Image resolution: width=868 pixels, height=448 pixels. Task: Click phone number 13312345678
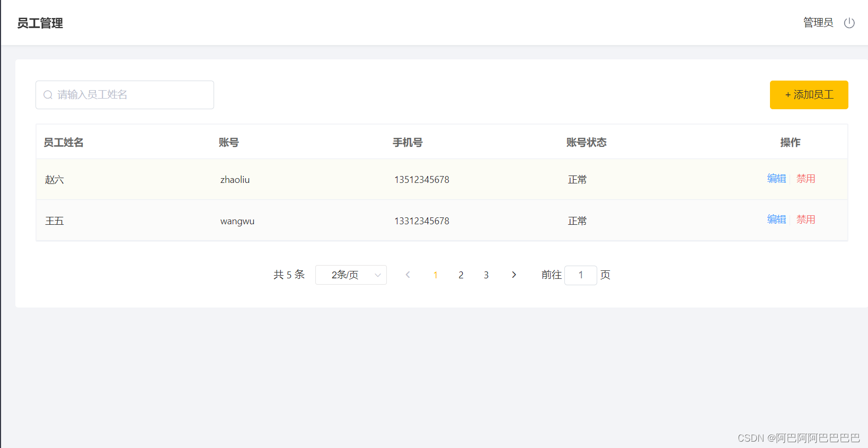(x=422, y=221)
